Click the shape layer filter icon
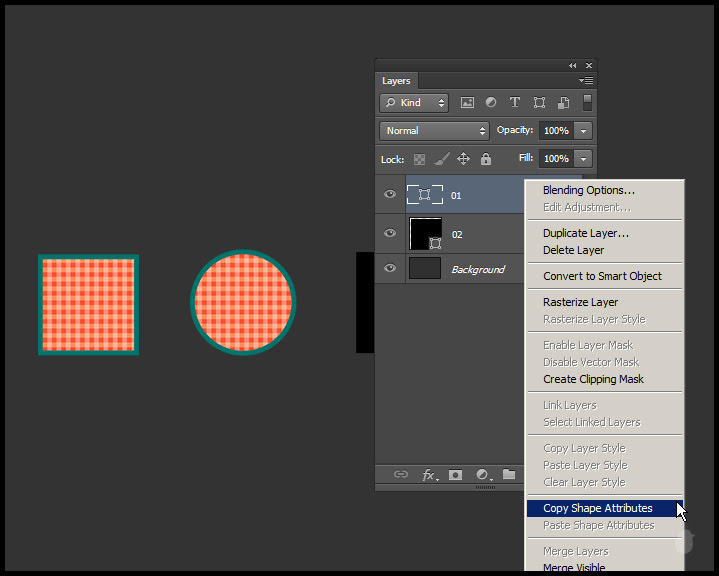Image resolution: width=719 pixels, height=576 pixels. click(539, 103)
